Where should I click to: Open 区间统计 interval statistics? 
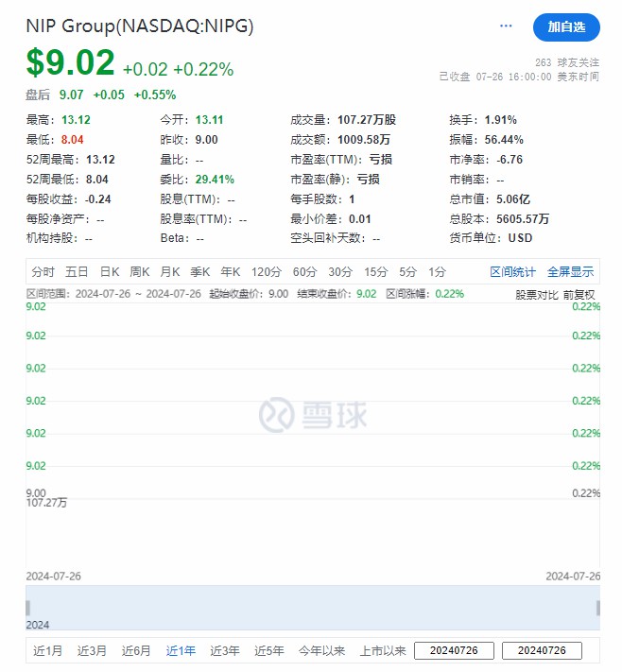[x=512, y=271]
